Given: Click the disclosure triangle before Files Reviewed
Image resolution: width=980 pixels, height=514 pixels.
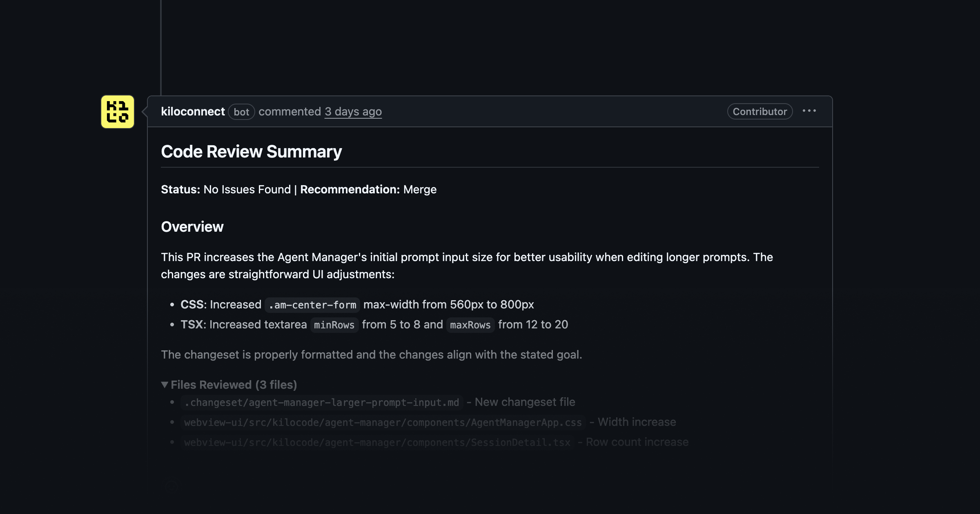Looking at the screenshot, I should point(165,384).
